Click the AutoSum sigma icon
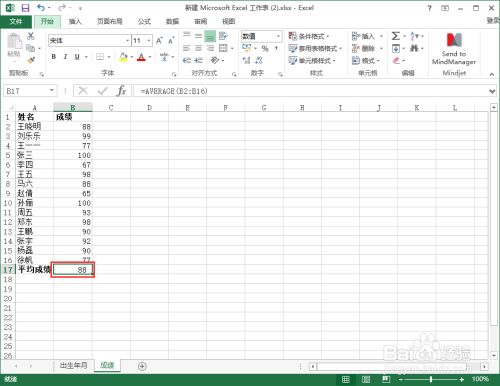Image resolution: width=500 pixels, height=386 pixels. (x=396, y=36)
